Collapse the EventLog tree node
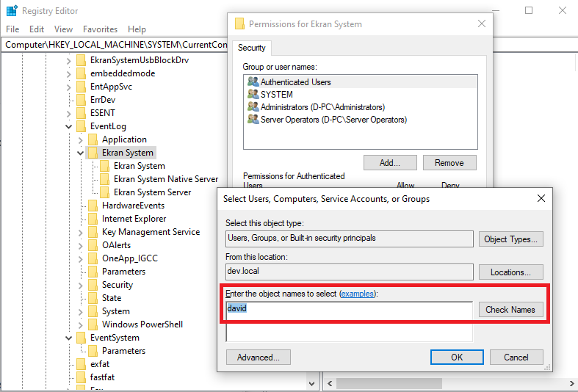 68,126
